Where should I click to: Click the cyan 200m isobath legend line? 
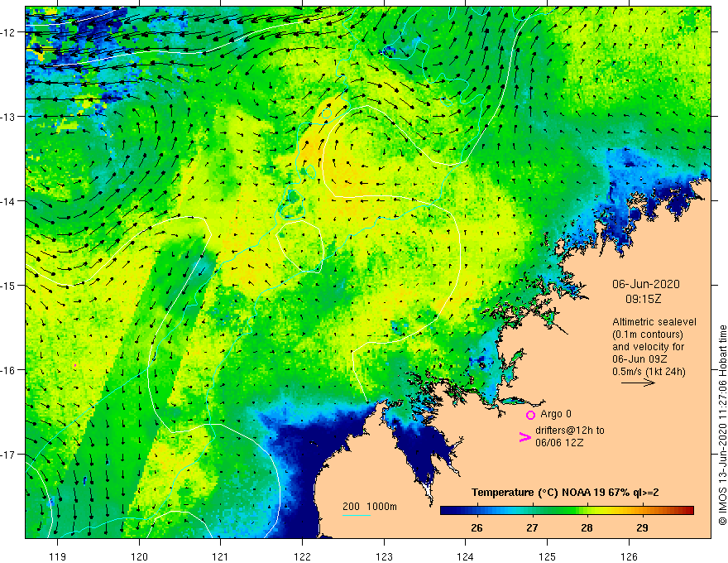[x=356, y=515]
